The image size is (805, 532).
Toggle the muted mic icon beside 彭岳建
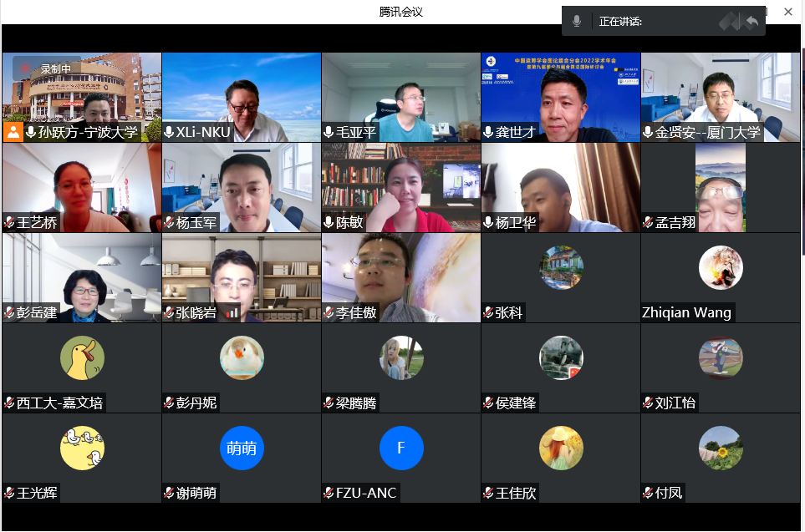(9, 313)
